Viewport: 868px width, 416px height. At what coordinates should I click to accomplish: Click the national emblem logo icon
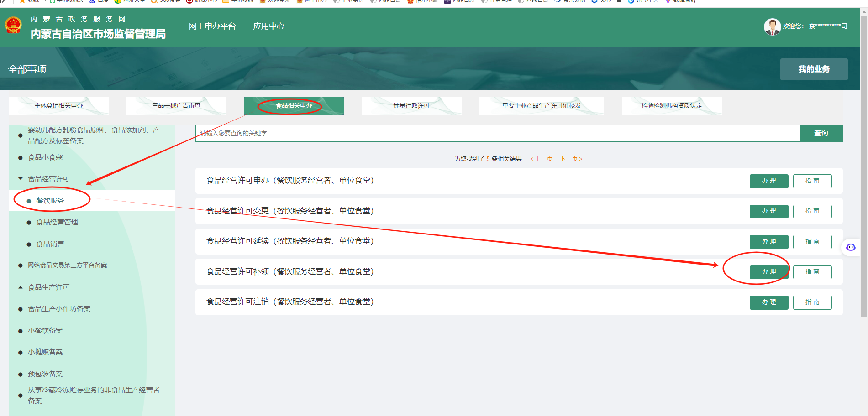[13, 26]
